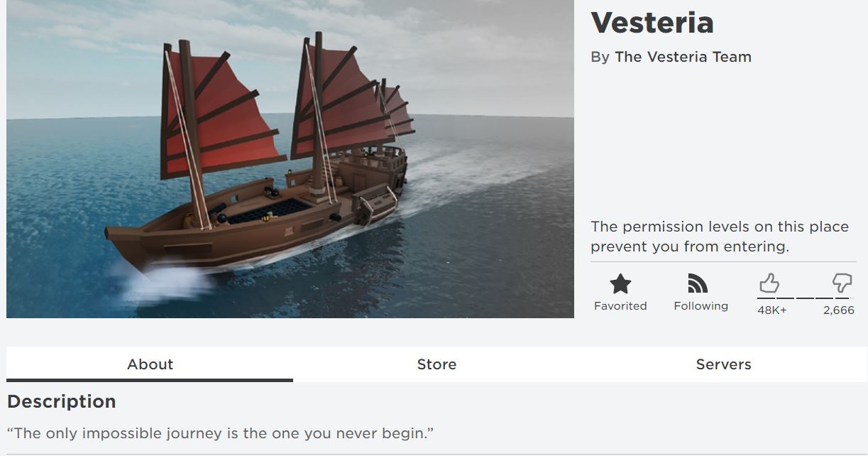Click the Vesteria game title
The width and height of the screenshot is (868, 456).
pos(652,23)
